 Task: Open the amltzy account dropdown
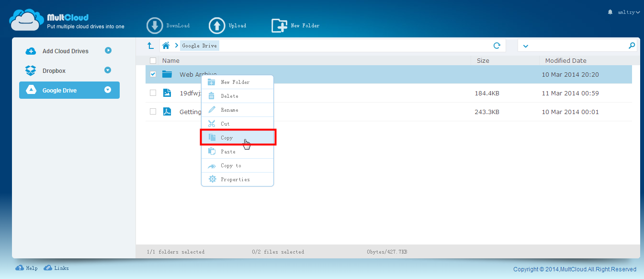click(629, 12)
